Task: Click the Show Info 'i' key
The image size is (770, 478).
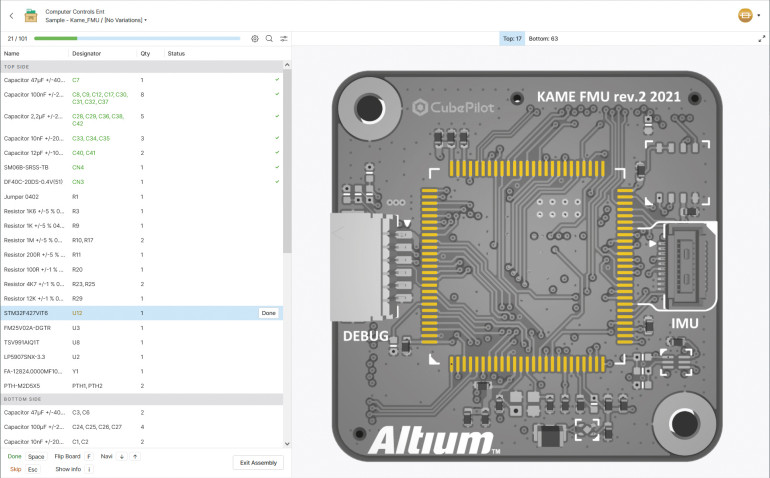Action: (x=89, y=468)
